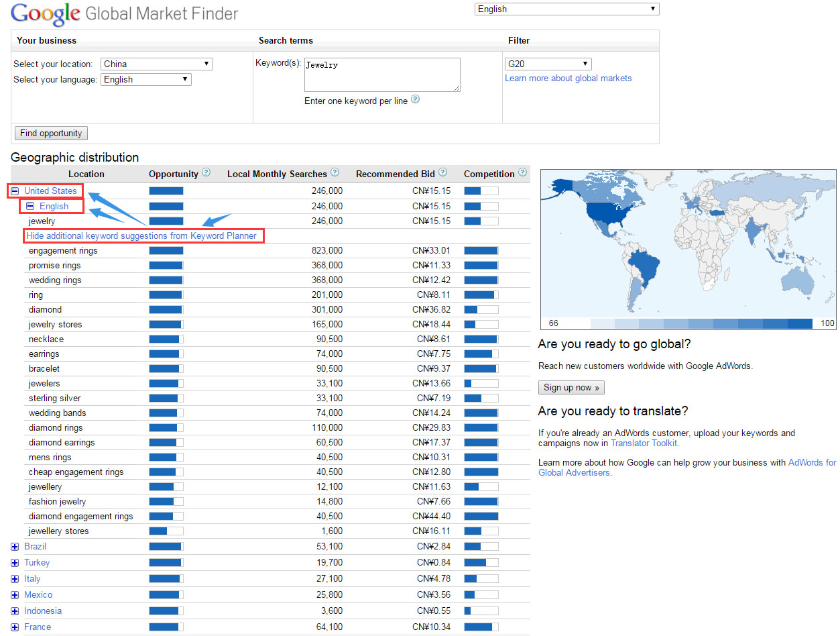The image size is (840, 636).
Task: Open the 'Select your location' China dropdown
Action: tap(157, 64)
